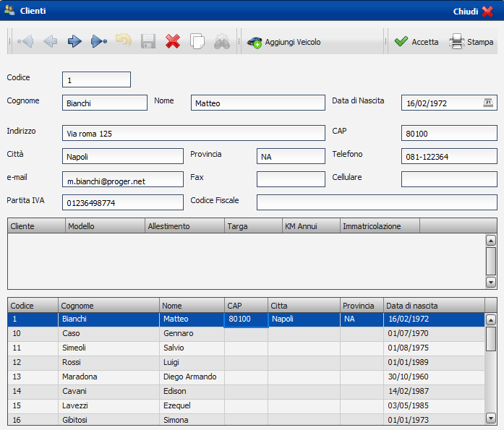Viewport: 504px width, 430px height.
Task: Go to the first client record
Action: (x=25, y=41)
